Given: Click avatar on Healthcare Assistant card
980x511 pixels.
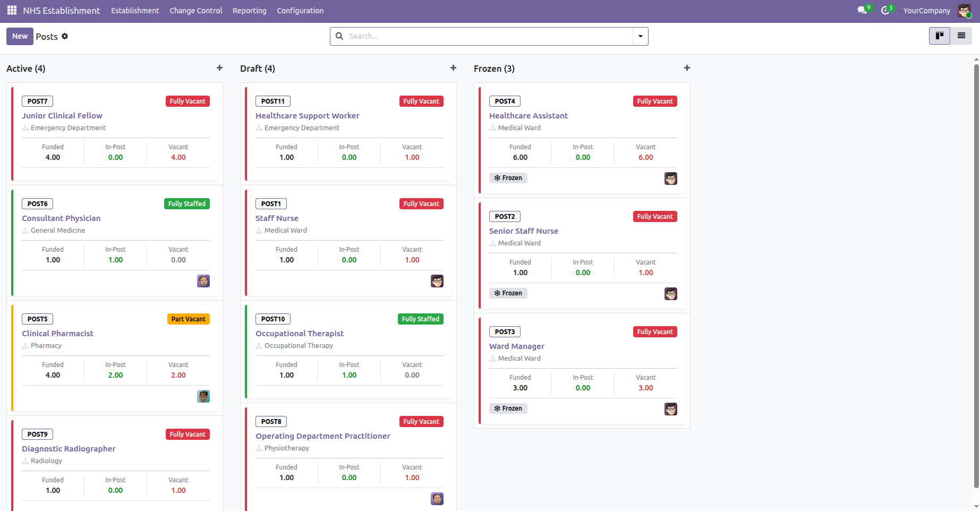Looking at the screenshot, I should tap(671, 178).
